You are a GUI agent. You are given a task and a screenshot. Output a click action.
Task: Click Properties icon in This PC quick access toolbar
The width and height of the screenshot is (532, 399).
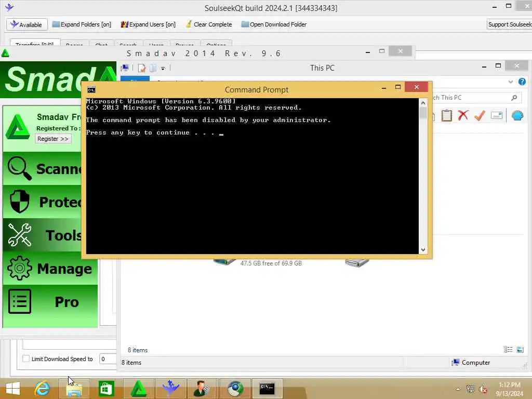coord(142,68)
